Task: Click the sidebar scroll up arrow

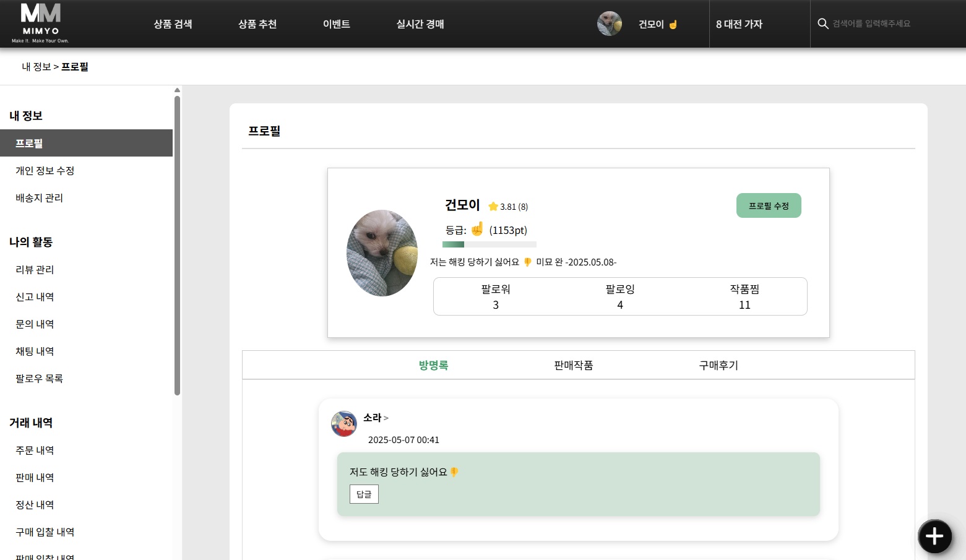Action: pos(177,90)
